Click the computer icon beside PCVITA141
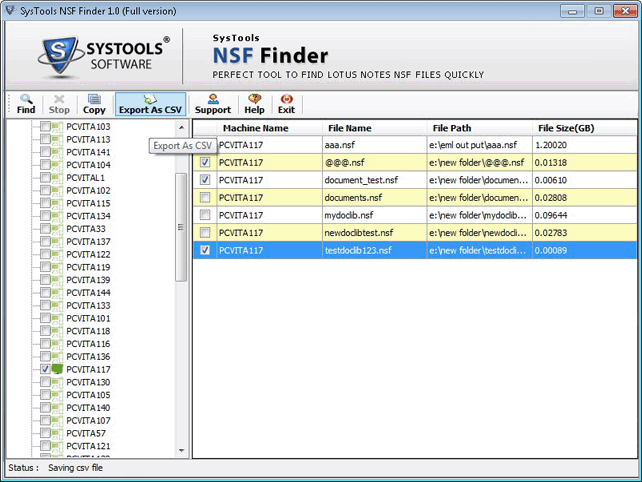 (x=57, y=152)
